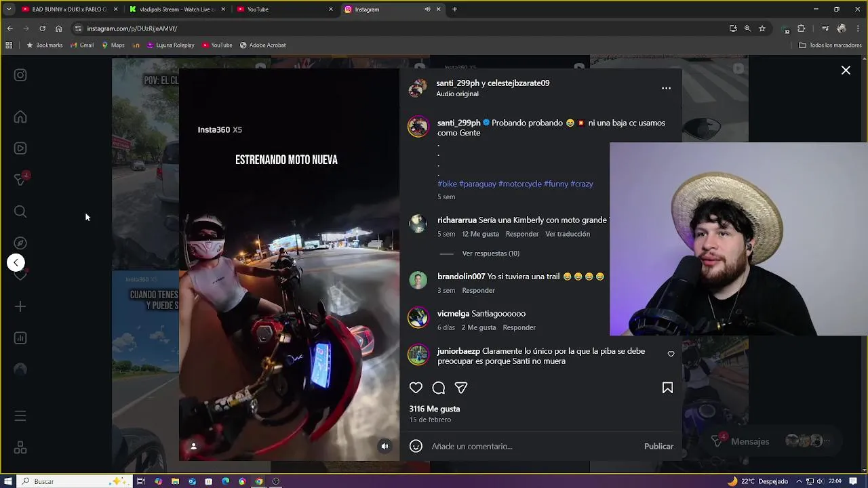Go to Instagram home via sidebar house icon
The height and width of the screenshot is (488, 868).
coord(20,117)
